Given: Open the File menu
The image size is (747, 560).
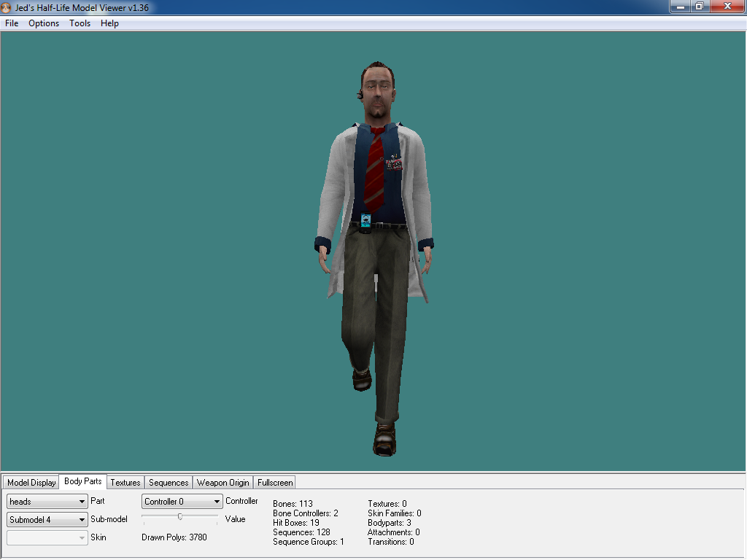Looking at the screenshot, I should 12,23.
